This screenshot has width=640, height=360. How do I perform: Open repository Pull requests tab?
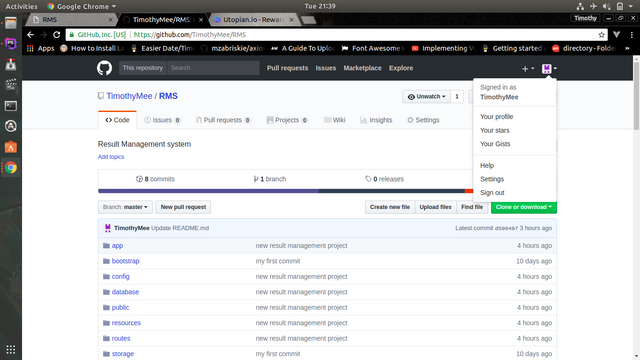coord(223,120)
